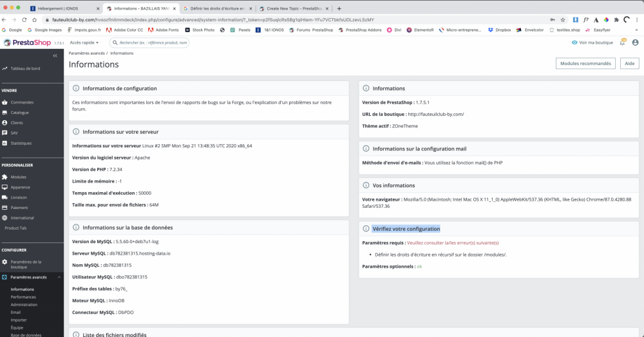Click the http://fauteuilclub-by.com/ shop URL
The width and height of the screenshot is (644, 337).
click(436, 114)
